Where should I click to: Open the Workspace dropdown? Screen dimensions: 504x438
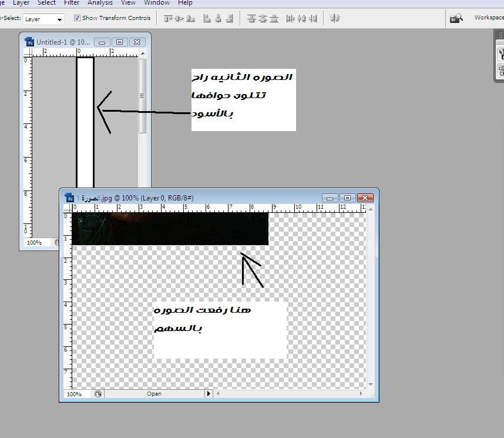[489, 18]
